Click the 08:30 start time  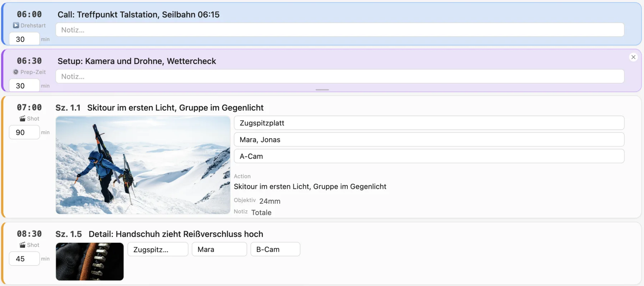(29, 234)
